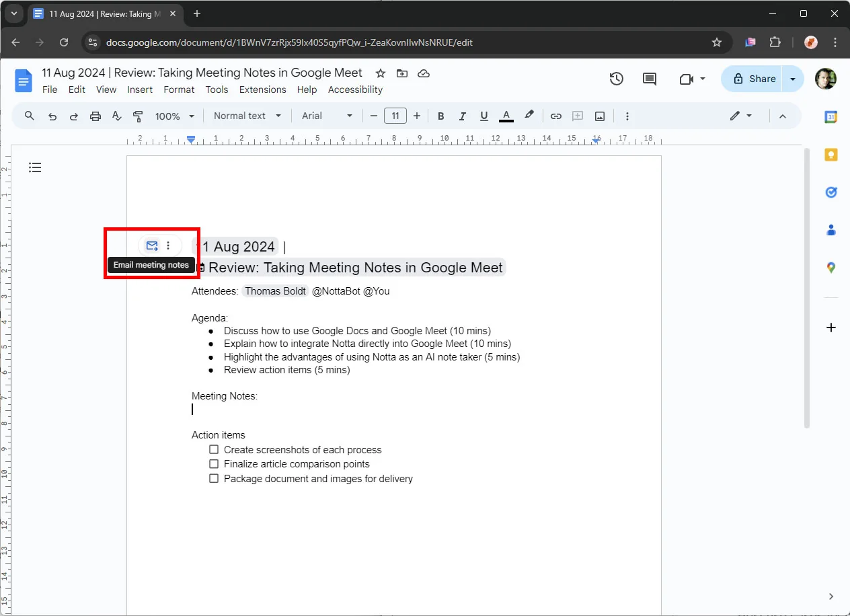Run spelling and grammar check

116,116
